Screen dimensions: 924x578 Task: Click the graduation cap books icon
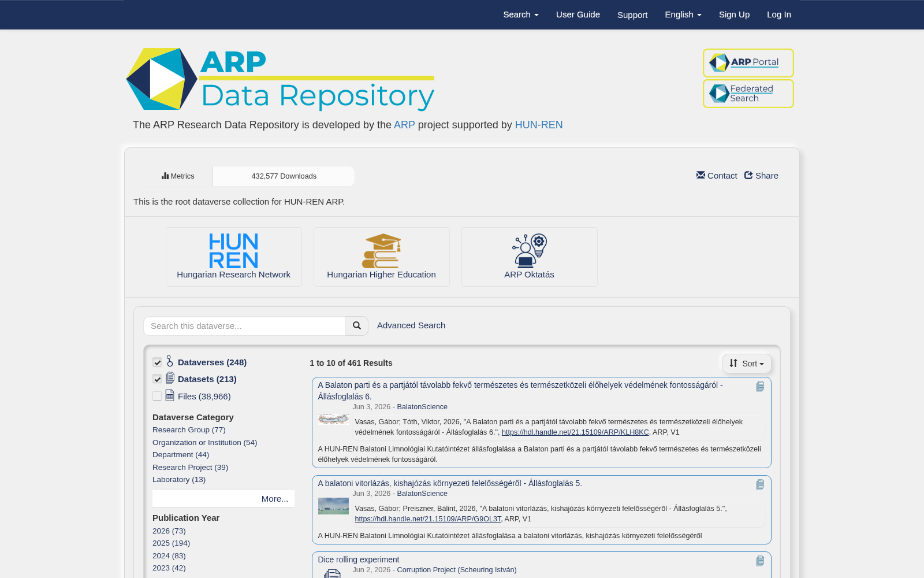pyautogui.click(x=381, y=251)
